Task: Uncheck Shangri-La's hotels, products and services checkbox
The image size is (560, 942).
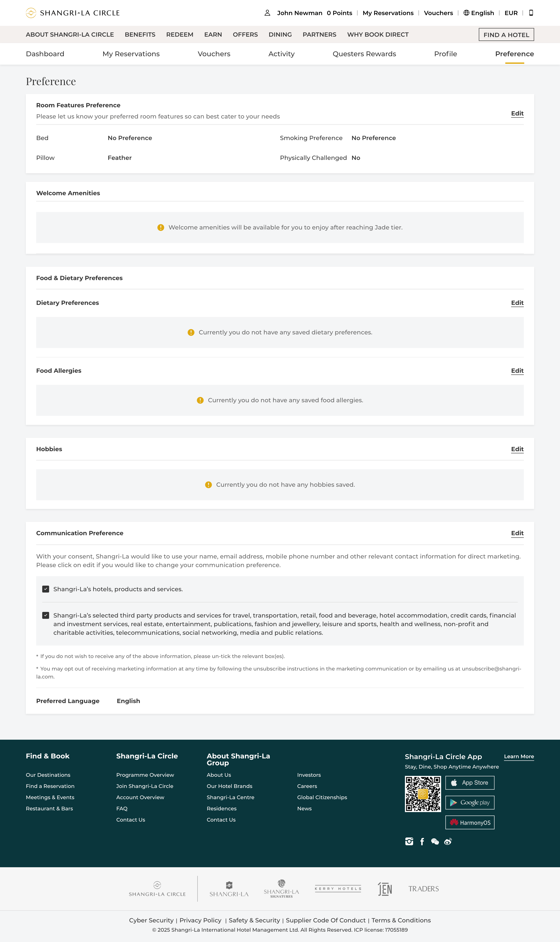Action: [46, 589]
